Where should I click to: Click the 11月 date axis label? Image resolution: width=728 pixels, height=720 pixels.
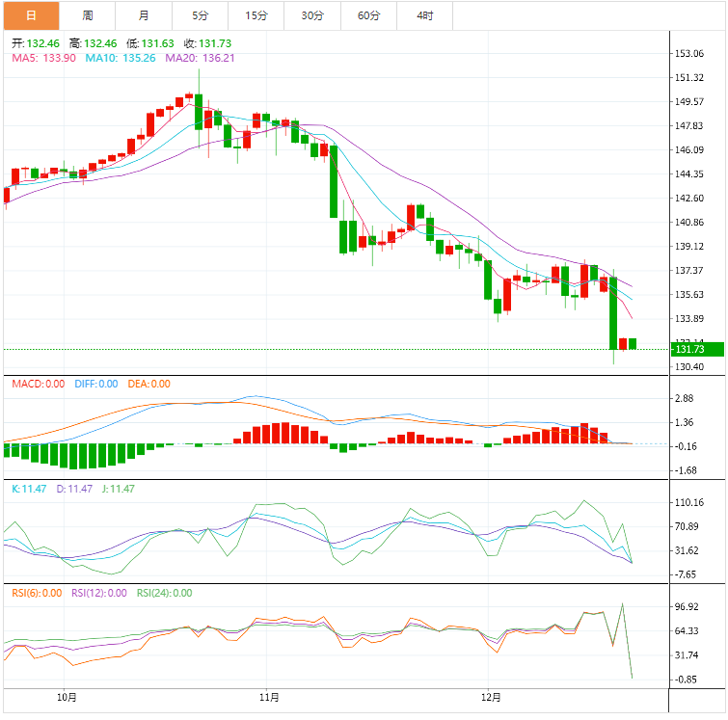(269, 697)
